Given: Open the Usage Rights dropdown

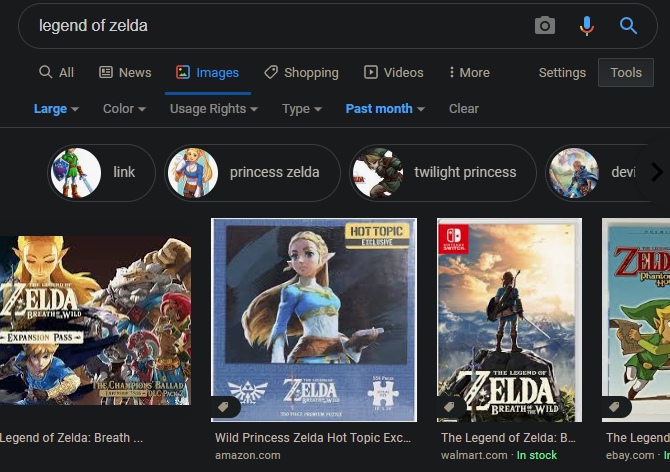Looking at the screenshot, I should (213, 109).
